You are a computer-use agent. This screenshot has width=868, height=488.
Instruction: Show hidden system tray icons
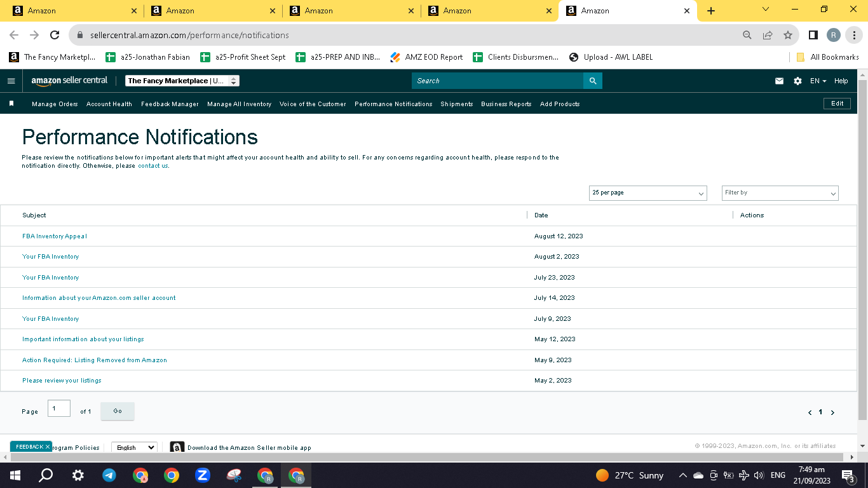click(x=683, y=475)
